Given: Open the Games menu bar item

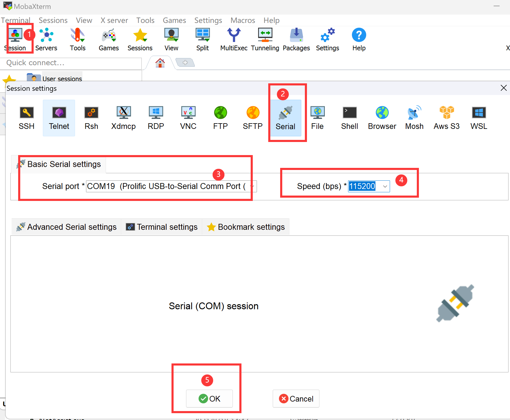Looking at the screenshot, I should pyautogui.click(x=174, y=20).
